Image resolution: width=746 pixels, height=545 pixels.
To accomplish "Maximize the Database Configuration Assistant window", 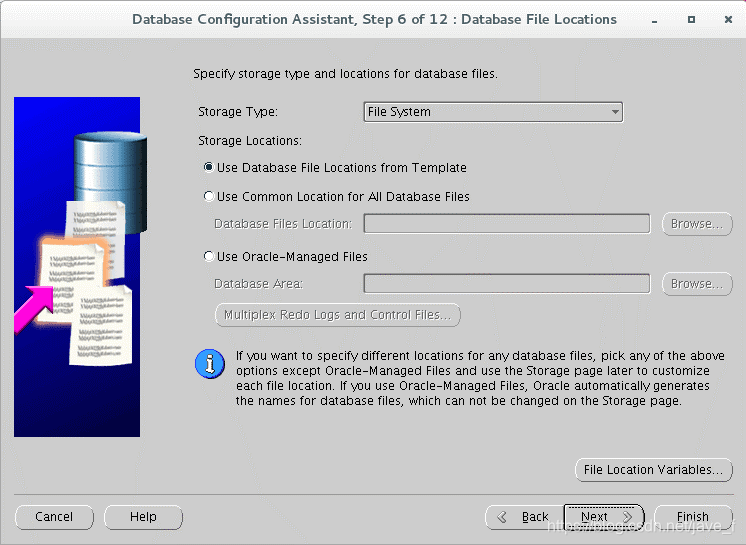I will click(691, 19).
